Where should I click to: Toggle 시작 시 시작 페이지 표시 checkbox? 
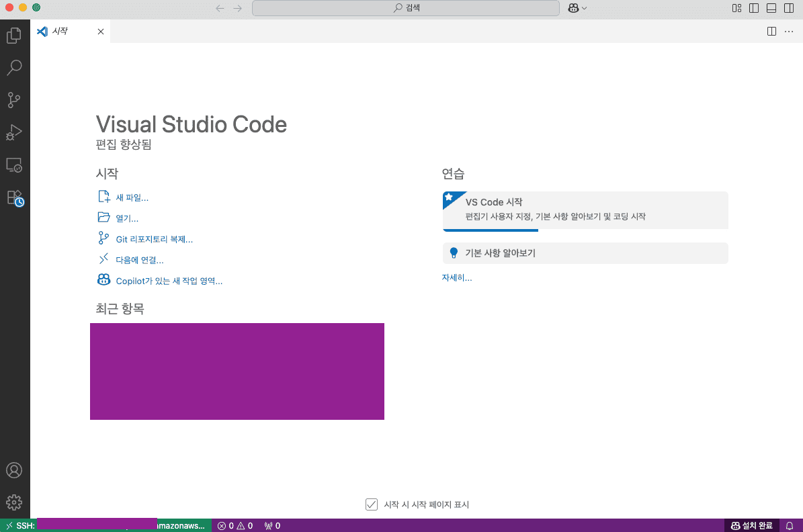[372, 504]
